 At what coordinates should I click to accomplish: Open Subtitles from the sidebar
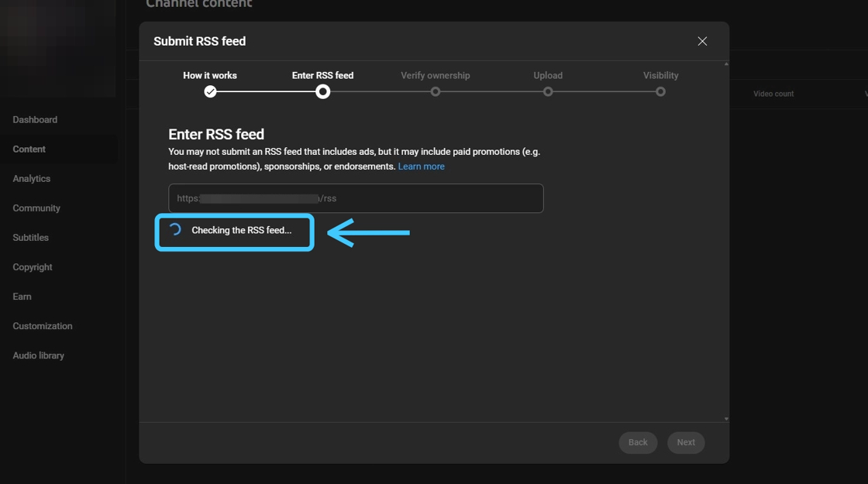31,238
